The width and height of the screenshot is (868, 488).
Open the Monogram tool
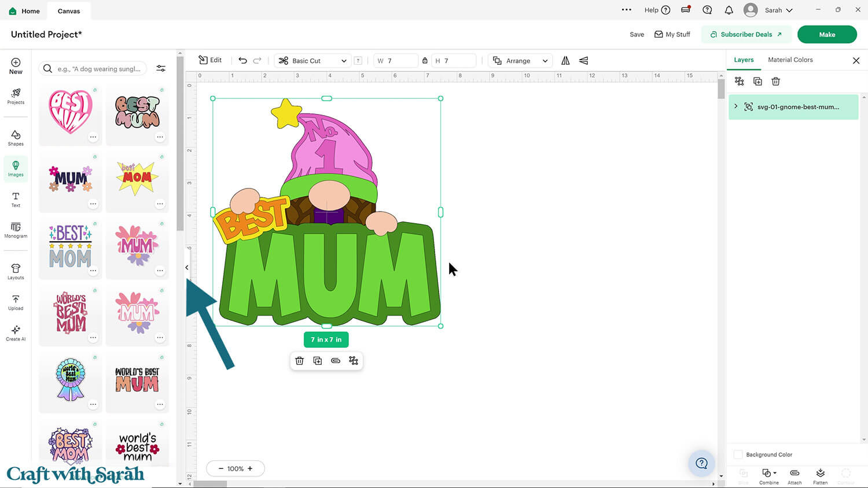click(x=16, y=230)
